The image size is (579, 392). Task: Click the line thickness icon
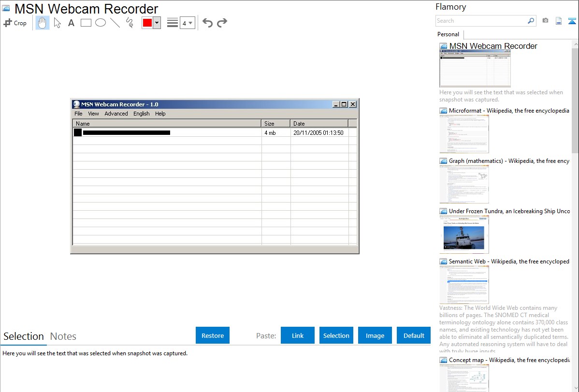pos(173,23)
